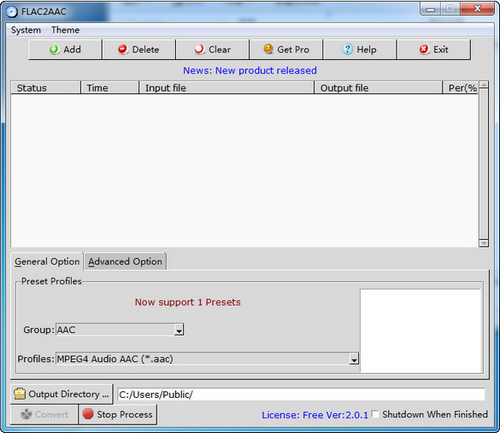This screenshot has width=500, height=433.
Task: Click the file list scrollbar down arrow
Action: click(484, 243)
